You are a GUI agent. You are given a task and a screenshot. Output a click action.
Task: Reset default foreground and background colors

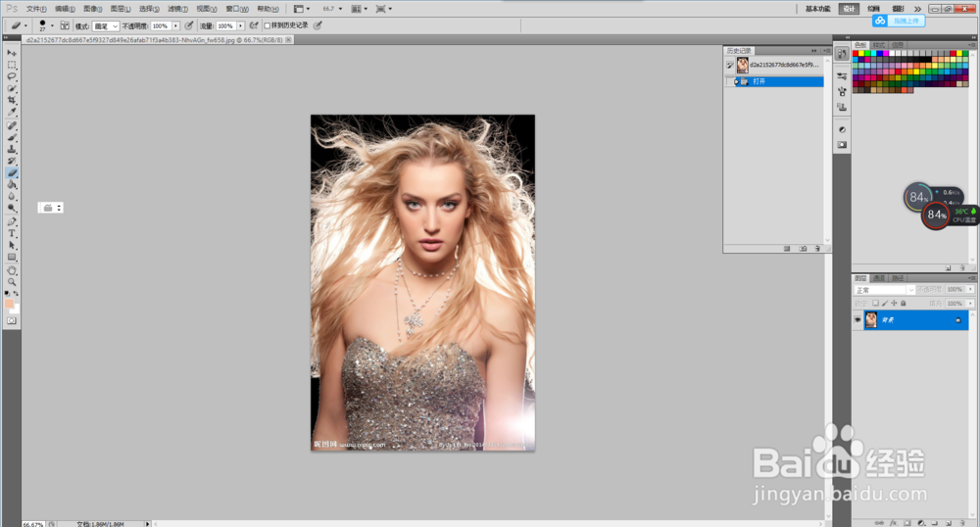tap(7, 293)
